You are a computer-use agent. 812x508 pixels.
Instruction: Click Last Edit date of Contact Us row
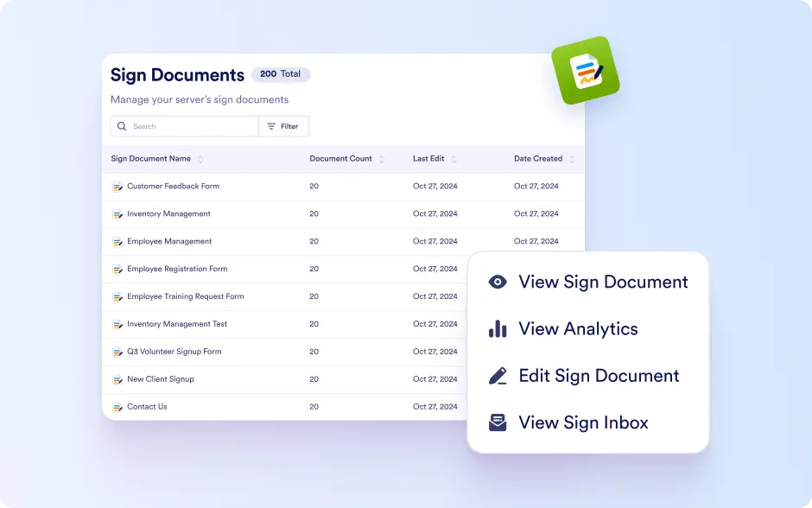click(x=435, y=407)
